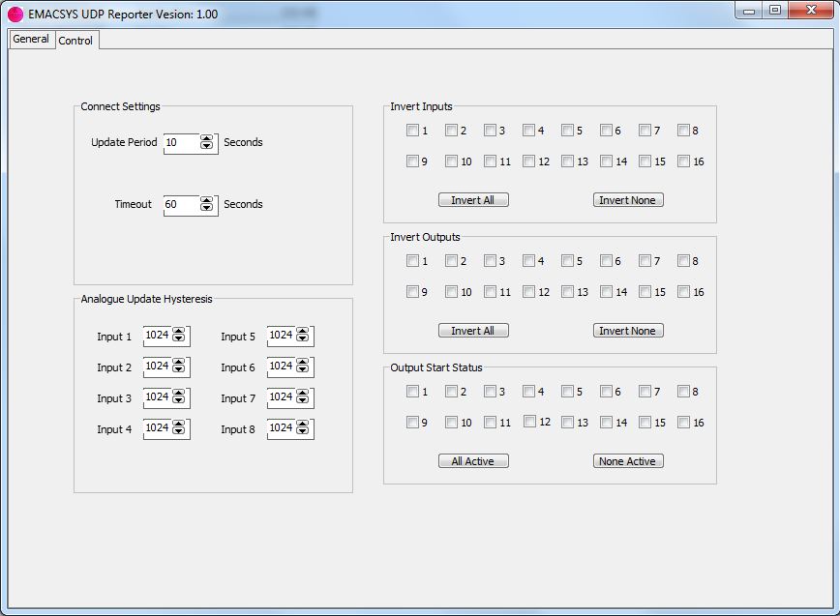The height and width of the screenshot is (616, 840).
Task: Select the Control tab
Action: tap(75, 41)
